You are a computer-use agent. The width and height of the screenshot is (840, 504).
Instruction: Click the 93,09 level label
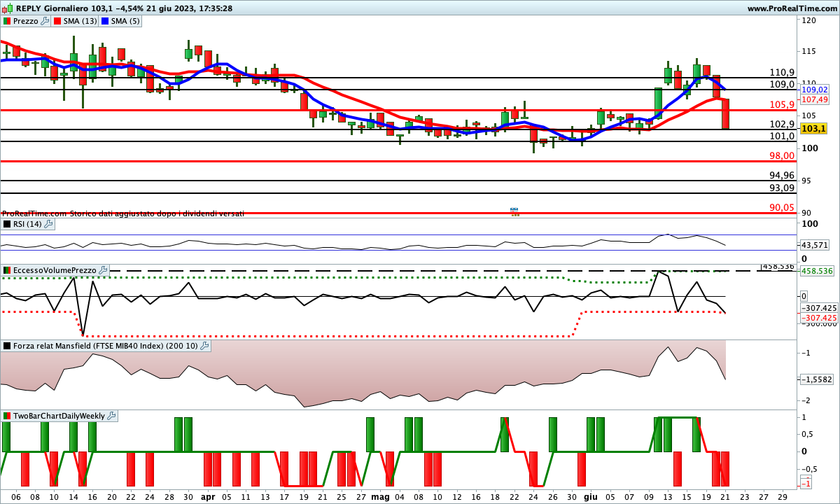click(782, 188)
